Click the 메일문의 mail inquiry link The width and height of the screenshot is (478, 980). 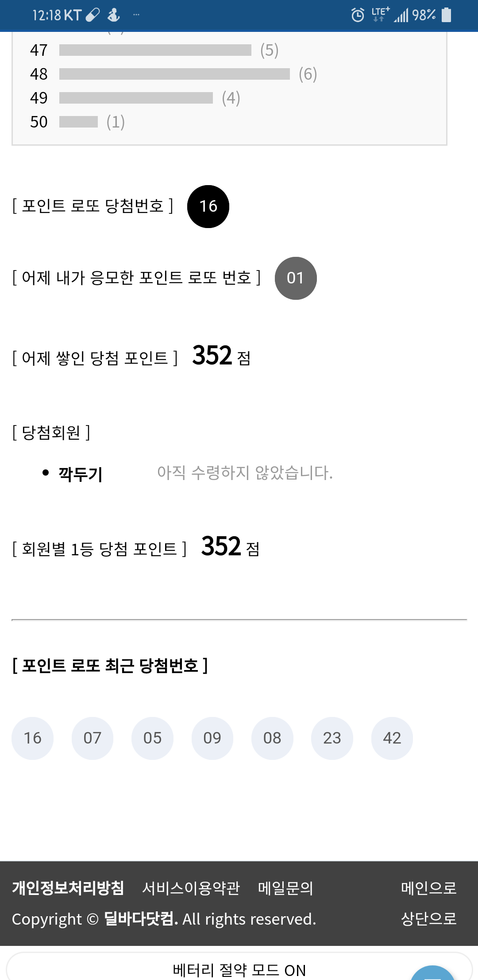pyautogui.click(x=285, y=888)
